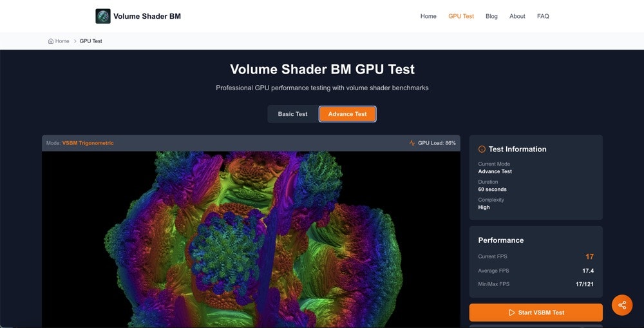Click the GPU Load: 86% readout
Image resolution: width=644 pixels, height=328 pixels.
click(437, 143)
